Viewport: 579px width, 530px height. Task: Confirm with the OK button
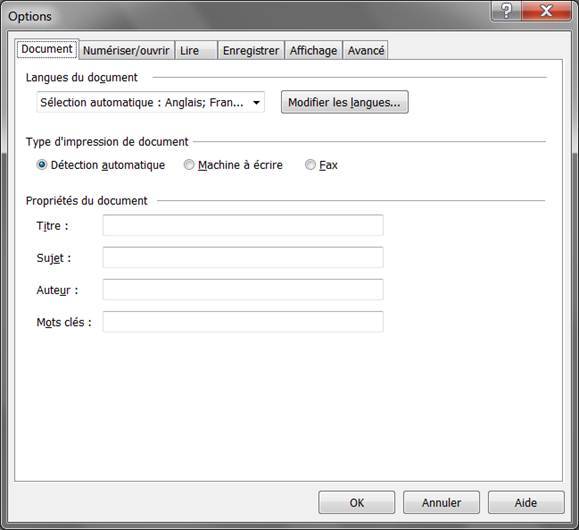pyautogui.click(x=357, y=502)
